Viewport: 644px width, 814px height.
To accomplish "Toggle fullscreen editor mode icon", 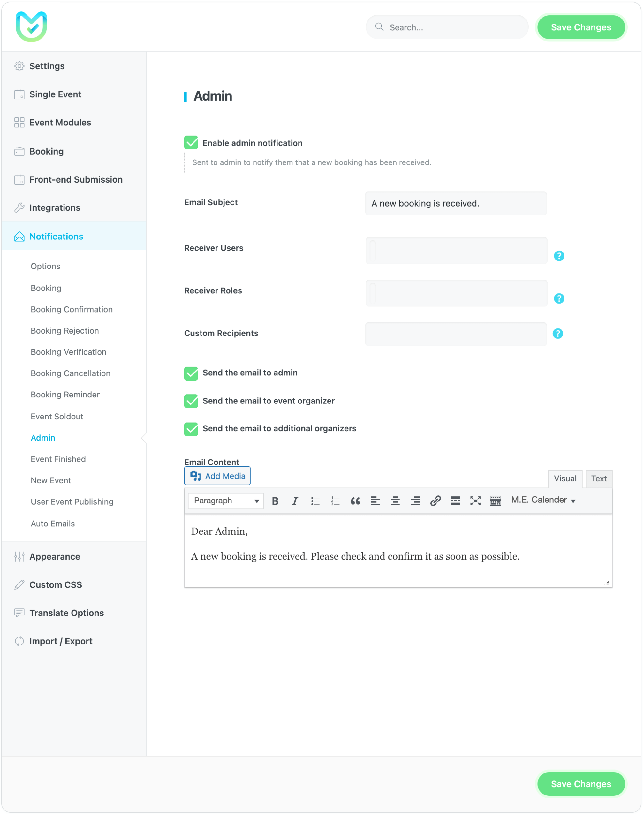I will (475, 501).
